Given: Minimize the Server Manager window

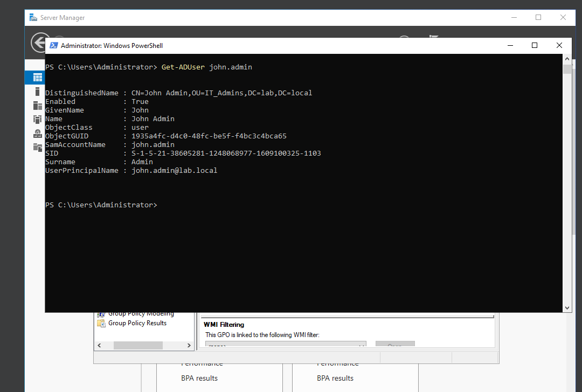Looking at the screenshot, I should click(514, 17).
